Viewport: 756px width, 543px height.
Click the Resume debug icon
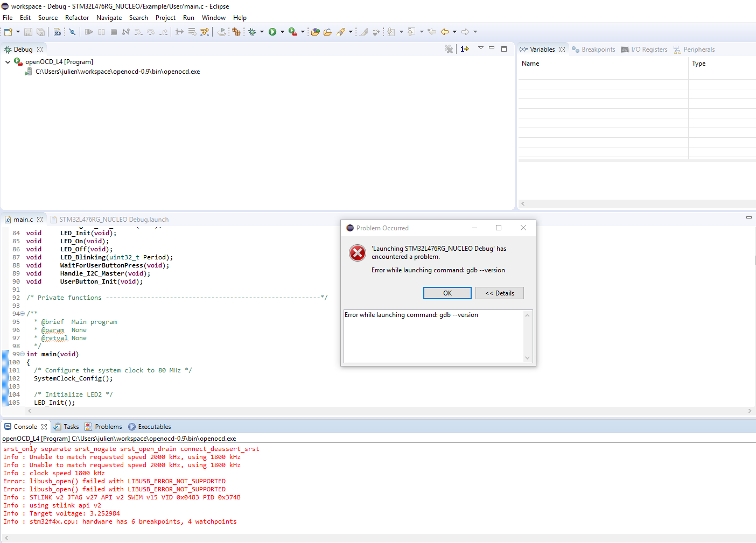[89, 32]
